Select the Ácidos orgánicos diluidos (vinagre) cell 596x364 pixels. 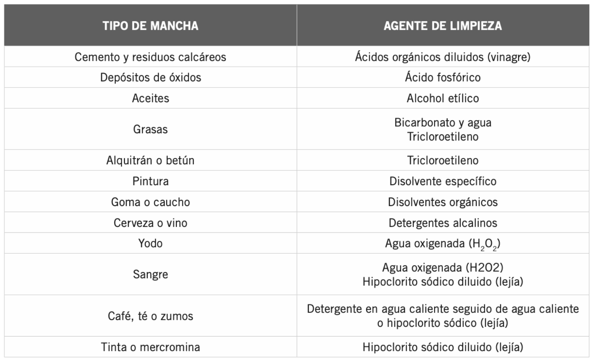443,57
